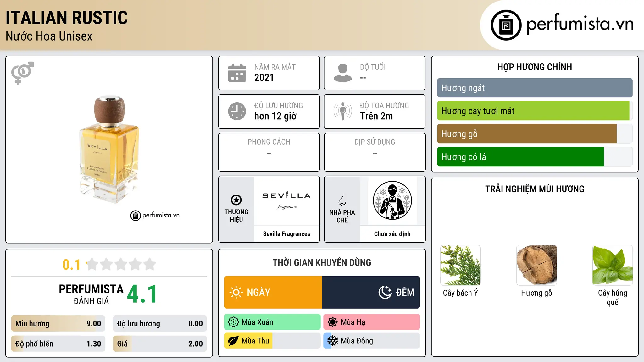Click the Độ lưu hương 0.00 score bar
644x362 pixels.
[160, 324]
